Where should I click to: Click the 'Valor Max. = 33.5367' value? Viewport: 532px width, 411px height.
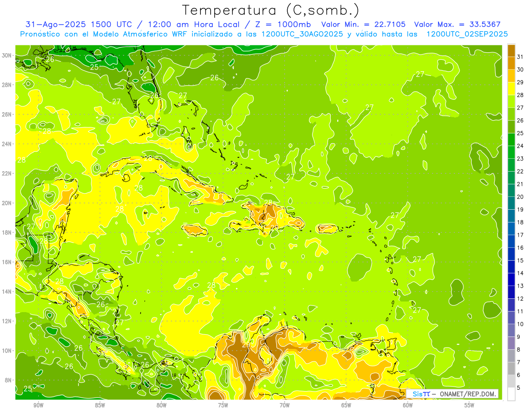pos(457,24)
